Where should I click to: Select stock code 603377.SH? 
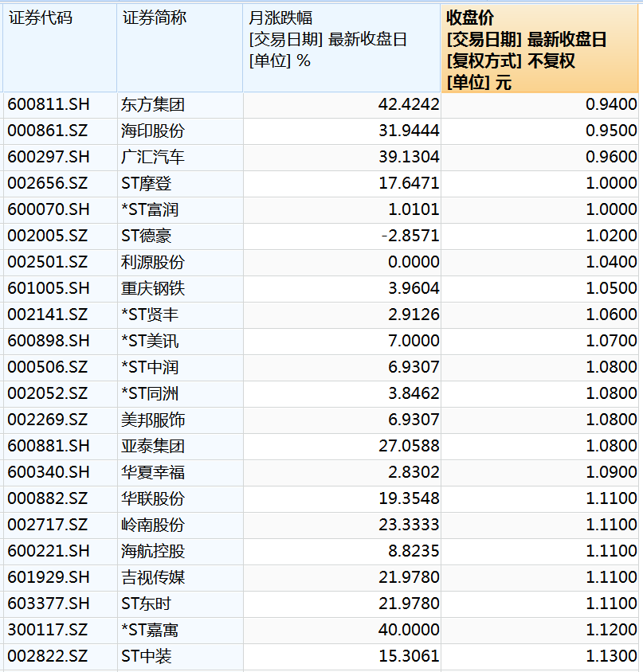click(x=60, y=604)
